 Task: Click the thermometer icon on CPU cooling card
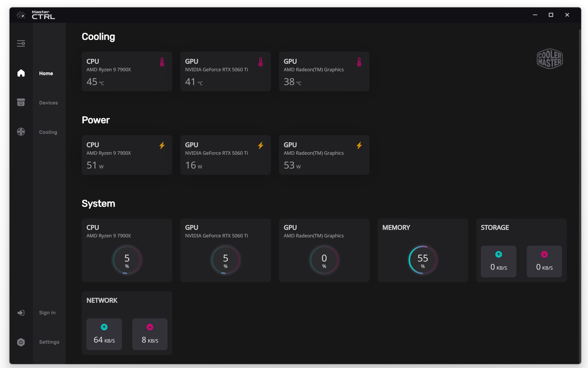pyautogui.click(x=162, y=62)
